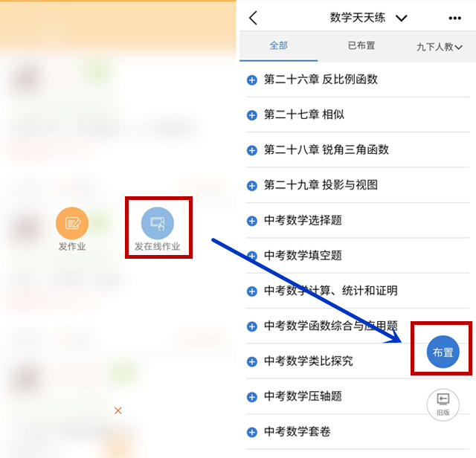Select the 全部 tab

[x=278, y=45]
